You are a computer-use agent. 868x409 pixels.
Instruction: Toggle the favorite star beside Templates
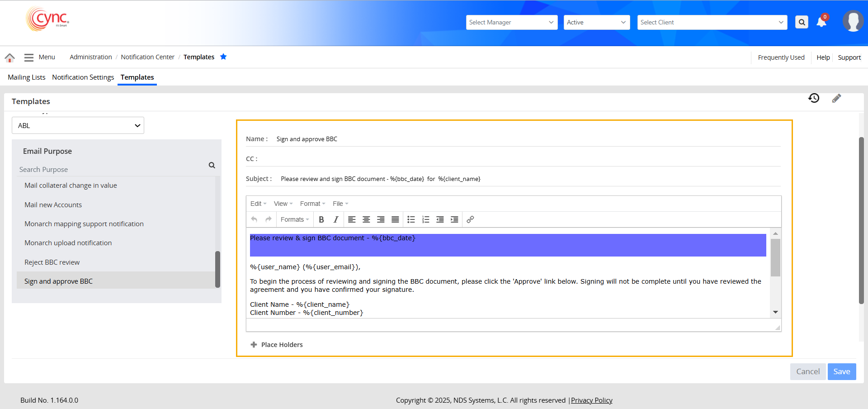point(223,57)
